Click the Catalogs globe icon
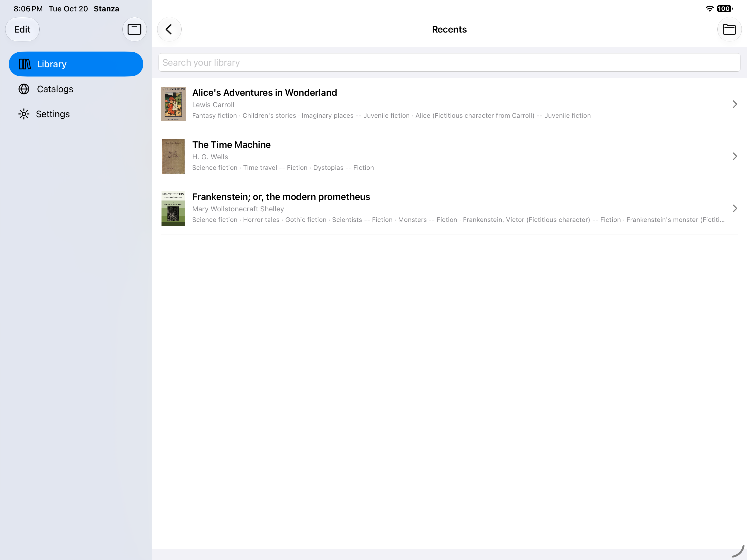The width and height of the screenshot is (747, 560). tap(24, 89)
